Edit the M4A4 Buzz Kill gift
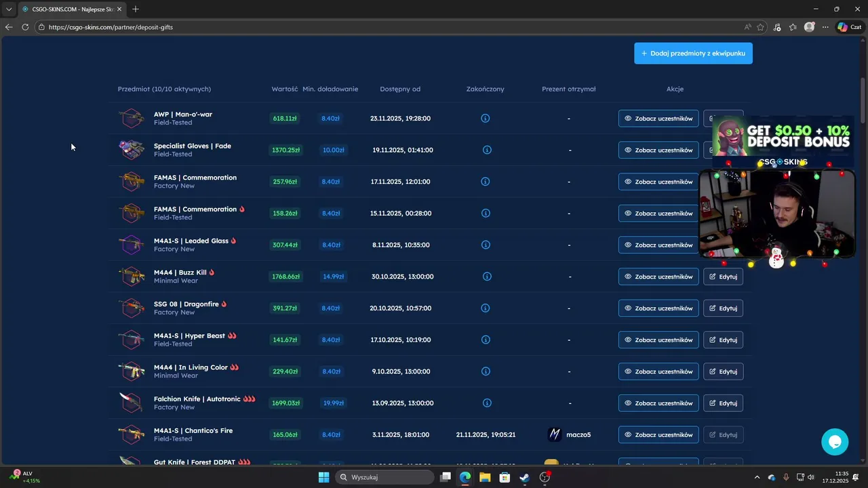 pyautogui.click(x=723, y=277)
